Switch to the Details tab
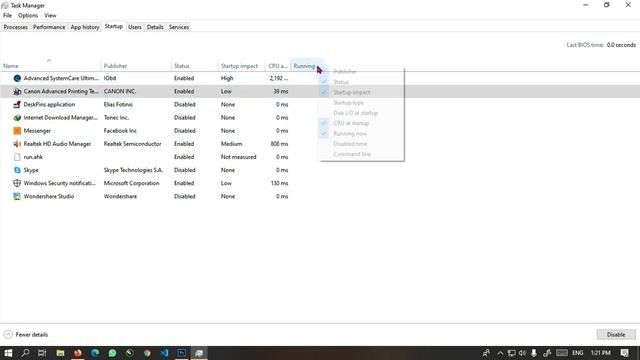This screenshot has width=640, height=360. 155,27
